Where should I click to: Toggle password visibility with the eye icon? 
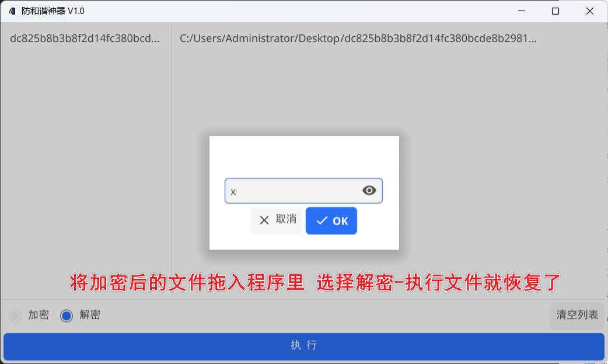click(369, 190)
